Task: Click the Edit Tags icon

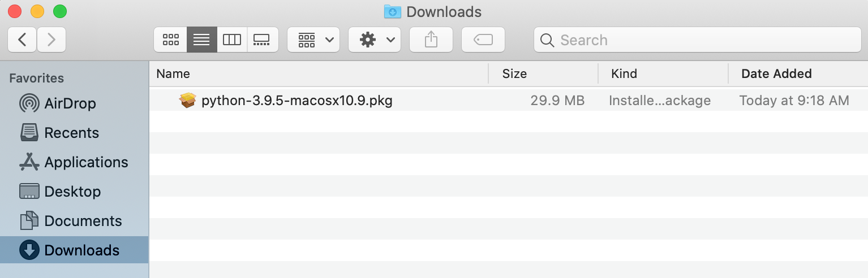Action: coord(483,40)
